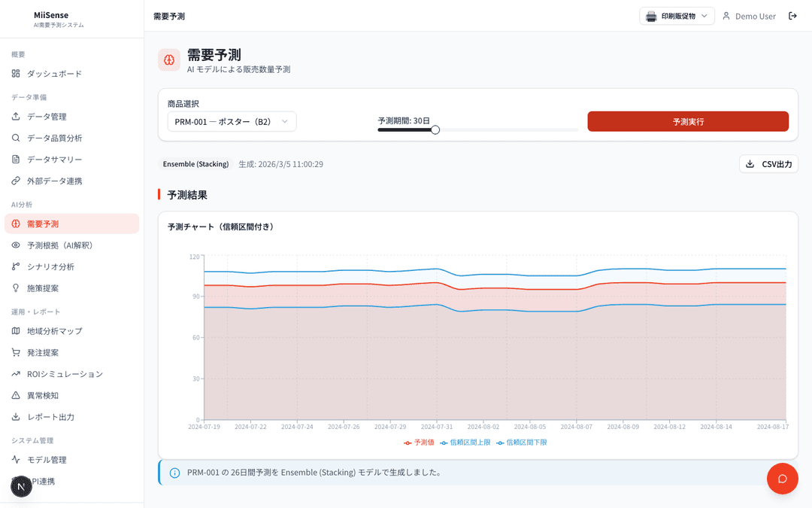The width and height of the screenshot is (812, 508).
Task: Click the 外部データ連携 link icon
Action: click(x=16, y=181)
